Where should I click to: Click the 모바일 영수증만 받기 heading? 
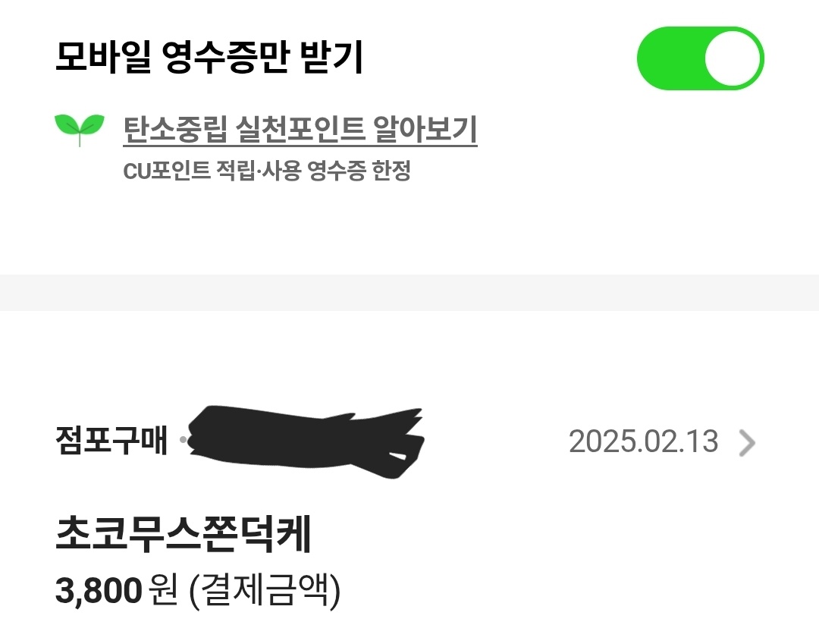click(x=209, y=58)
